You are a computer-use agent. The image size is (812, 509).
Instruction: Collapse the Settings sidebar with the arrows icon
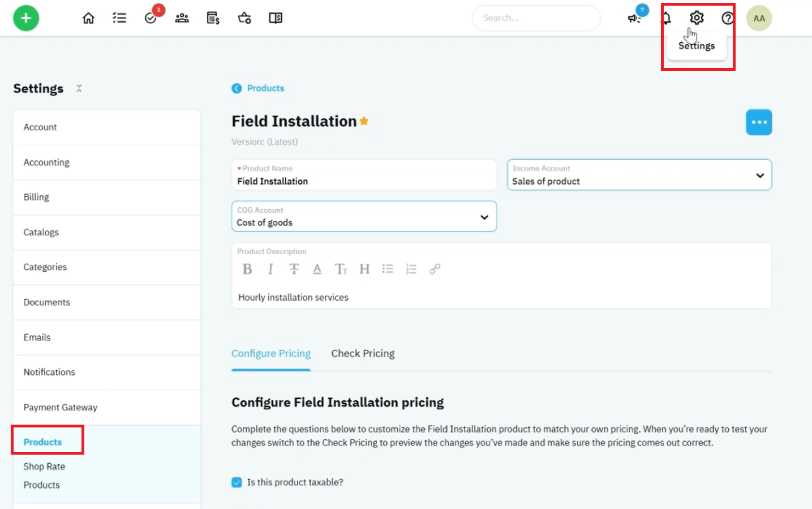coord(79,88)
